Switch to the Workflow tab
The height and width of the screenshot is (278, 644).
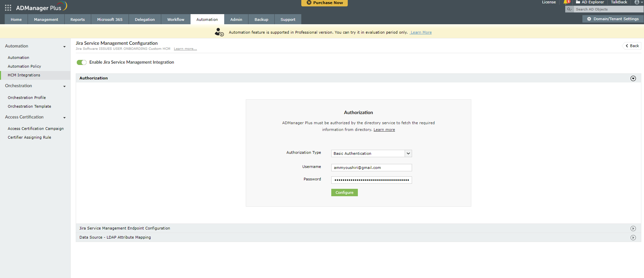coord(176,20)
